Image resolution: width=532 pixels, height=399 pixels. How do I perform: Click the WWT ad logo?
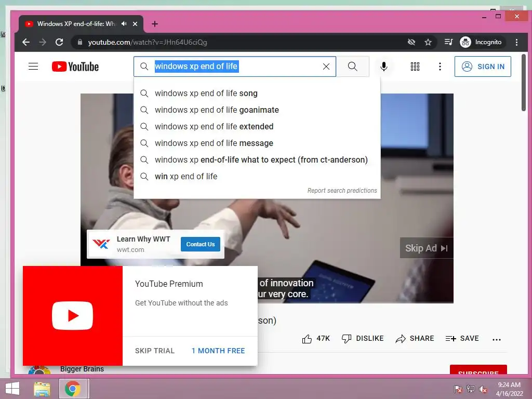coord(101,244)
